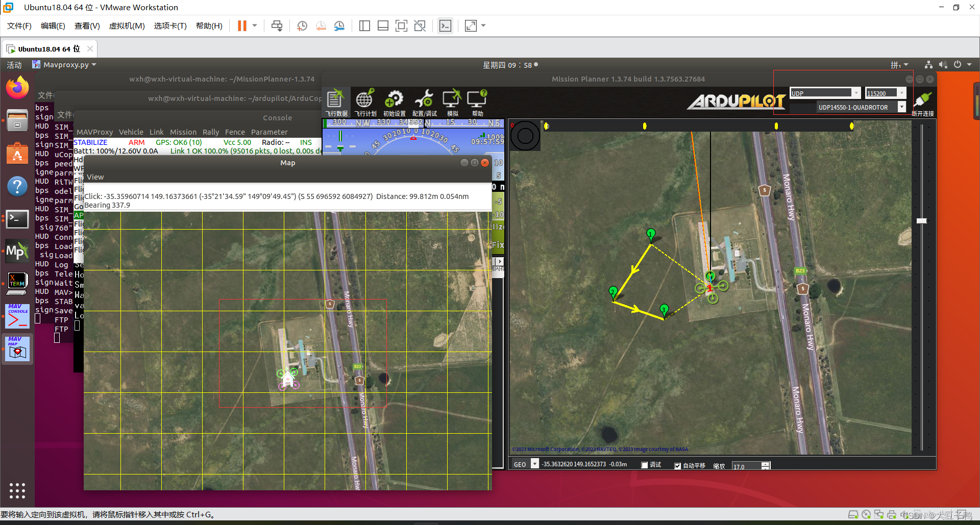Open VMware console view icon

pyautogui.click(x=445, y=26)
